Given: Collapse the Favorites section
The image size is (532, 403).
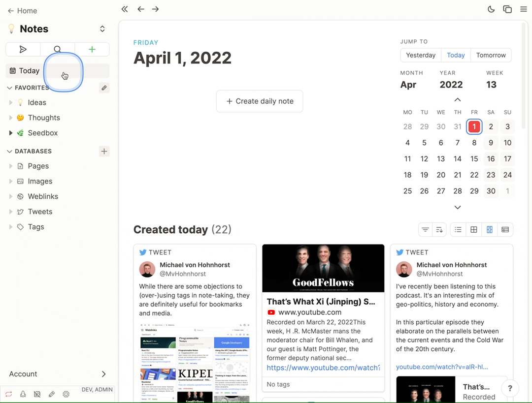Looking at the screenshot, I should point(9,88).
